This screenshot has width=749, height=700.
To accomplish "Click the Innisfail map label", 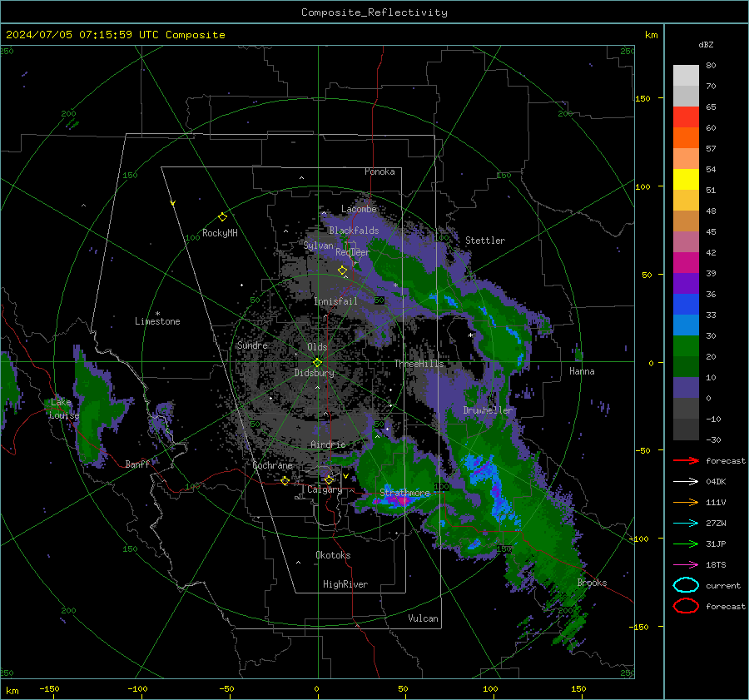I will [x=335, y=301].
